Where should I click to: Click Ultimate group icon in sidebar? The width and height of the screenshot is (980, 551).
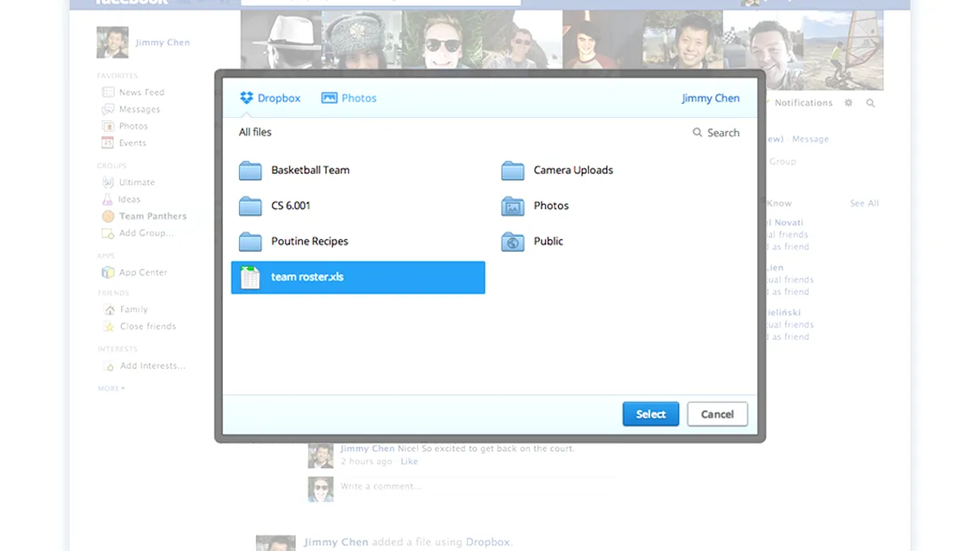107,183
